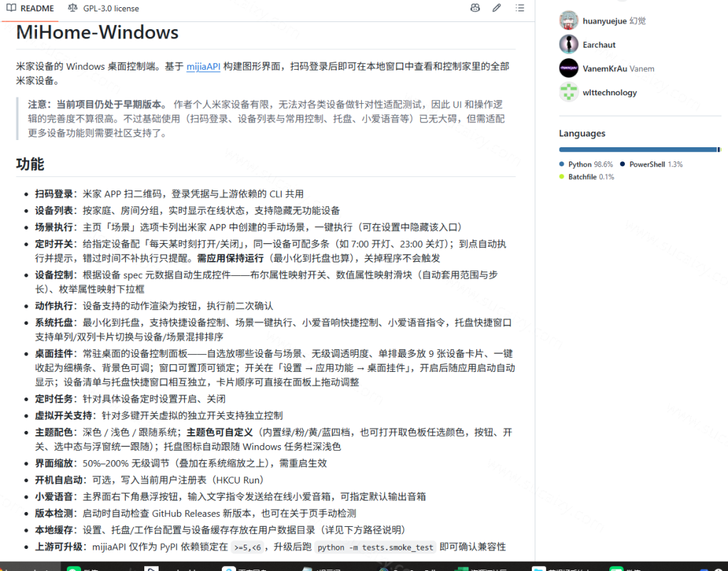
Task: Click the 设备列表 bullet text
Action: 188,210
